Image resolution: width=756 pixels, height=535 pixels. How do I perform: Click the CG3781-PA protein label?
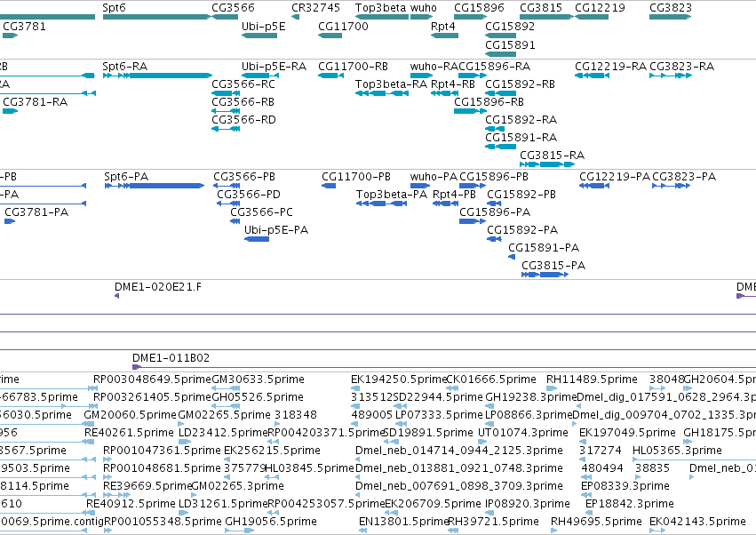pyautogui.click(x=36, y=212)
